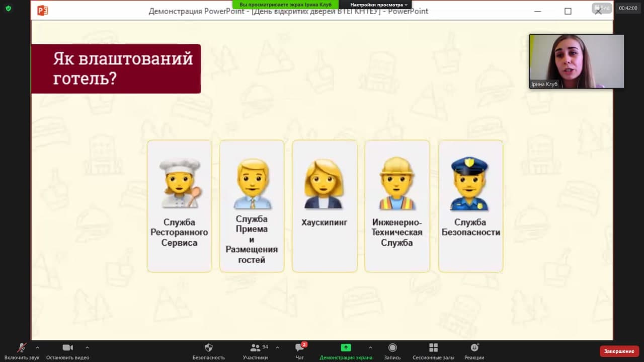Open the Чат chat panel

coord(299,348)
